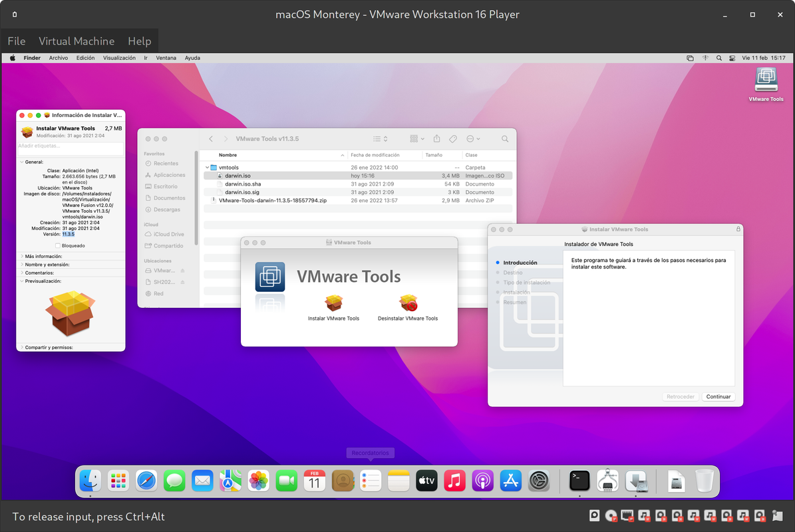Open the Visualización menu
The image size is (795, 532).
click(x=119, y=58)
